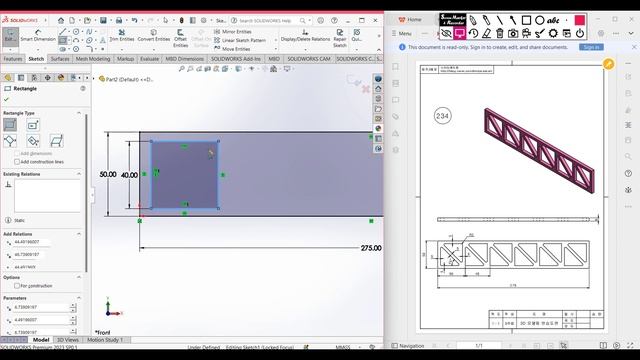This screenshot has width=640, height=360.
Task: Click Mirror Entities command
Action: (x=233, y=31)
